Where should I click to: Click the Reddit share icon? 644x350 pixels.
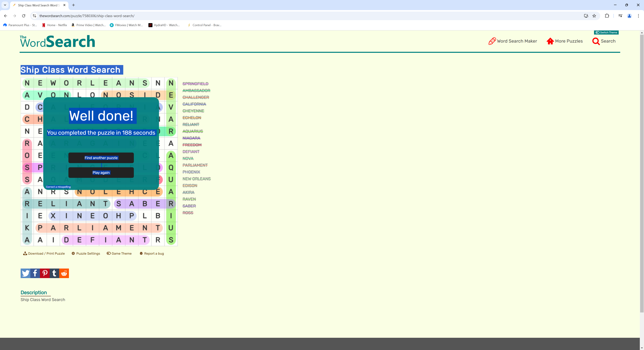coord(64,273)
